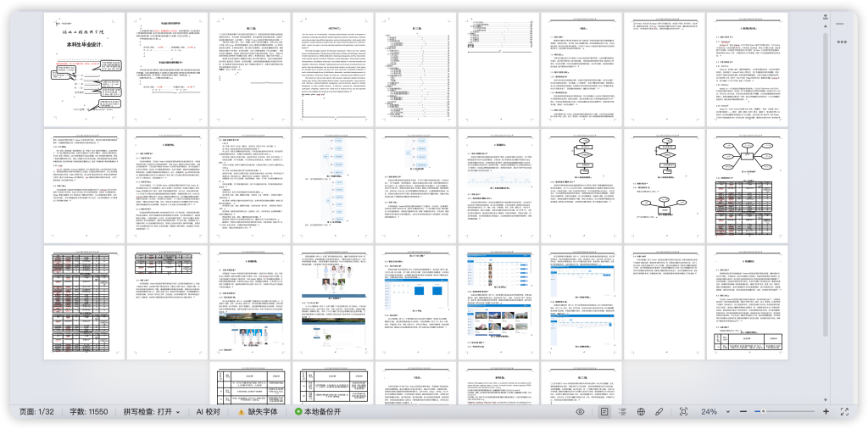Select table of contents page with dotted leaders
Viewport: 868px width, 429px height.
click(415, 70)
